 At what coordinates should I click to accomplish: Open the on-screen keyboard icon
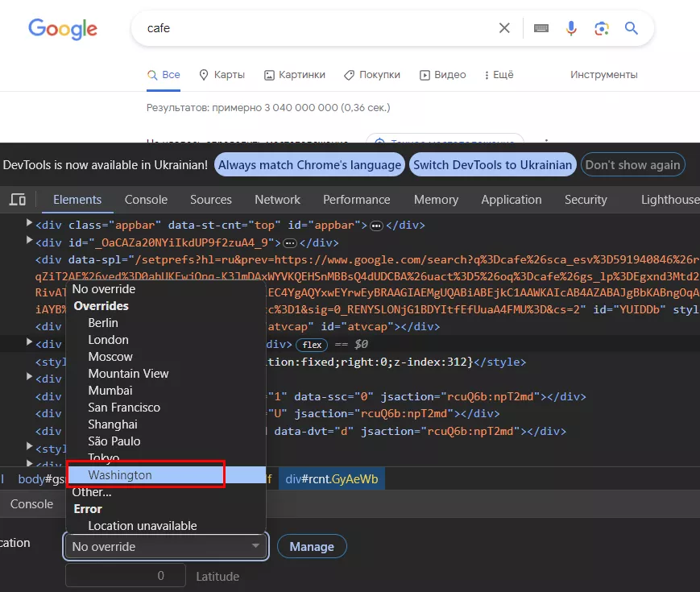coord(541,28)
